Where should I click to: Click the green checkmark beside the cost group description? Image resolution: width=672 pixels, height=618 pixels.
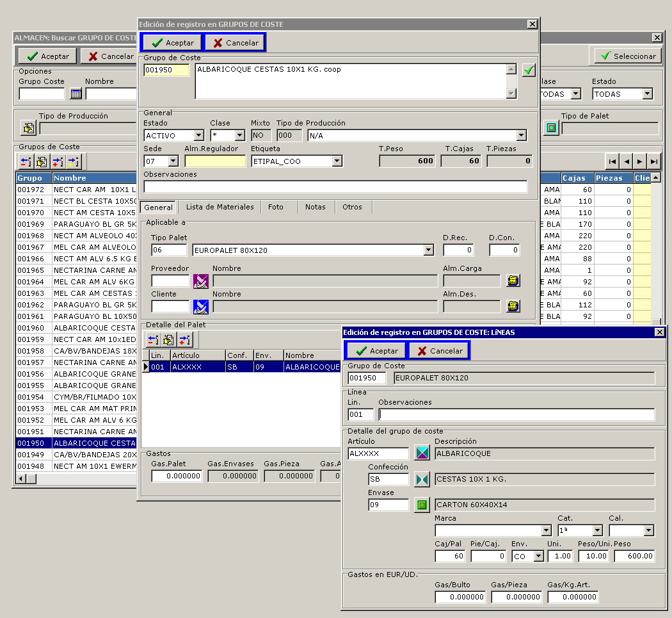pos(528,70)
